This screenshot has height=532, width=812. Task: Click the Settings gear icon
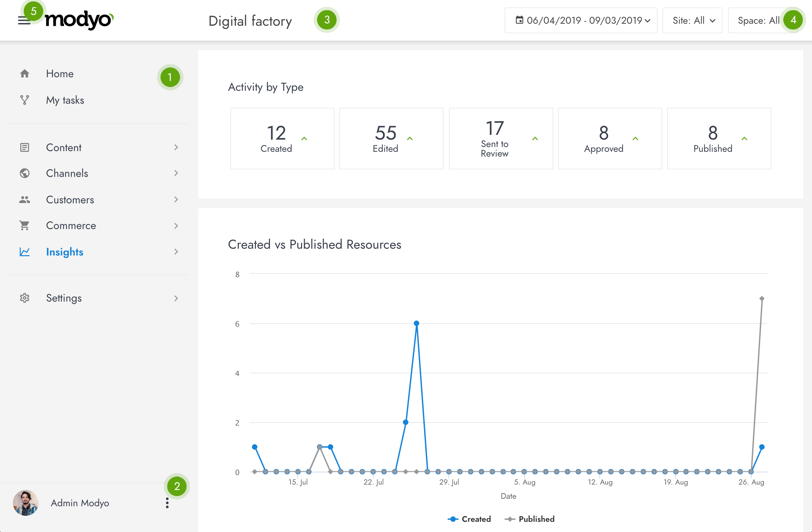24,298
